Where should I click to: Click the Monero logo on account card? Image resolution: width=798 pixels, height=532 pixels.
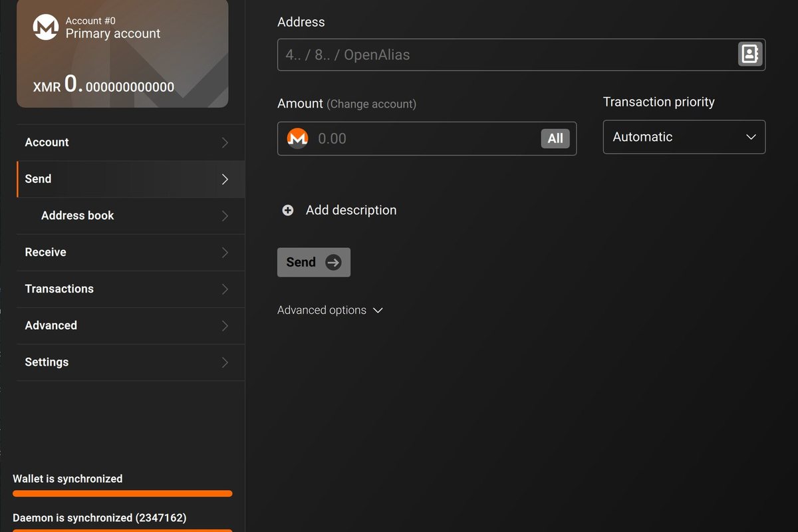(46, 27)
